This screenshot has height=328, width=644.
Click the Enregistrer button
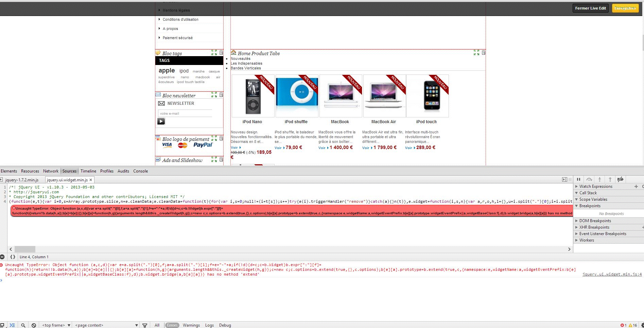[625, 8]
